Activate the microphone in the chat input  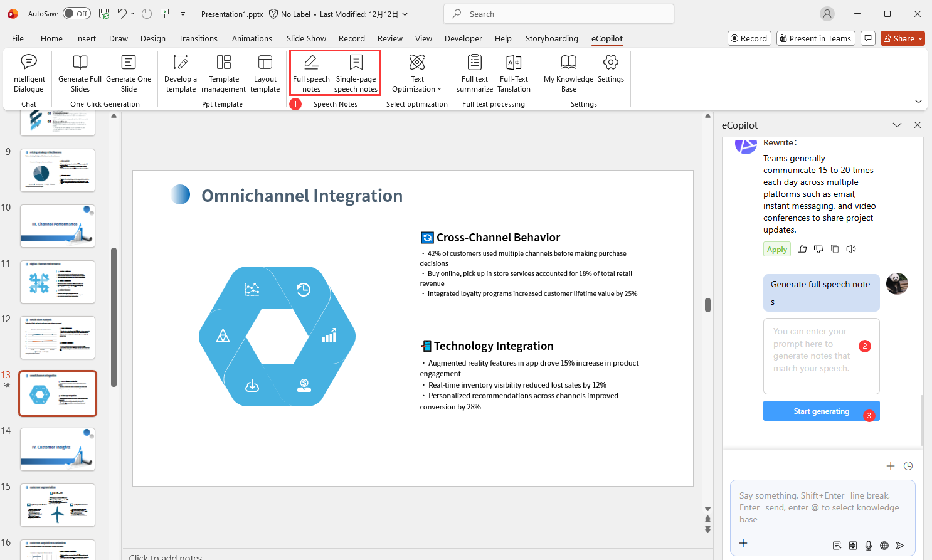[x=869, y=546]
